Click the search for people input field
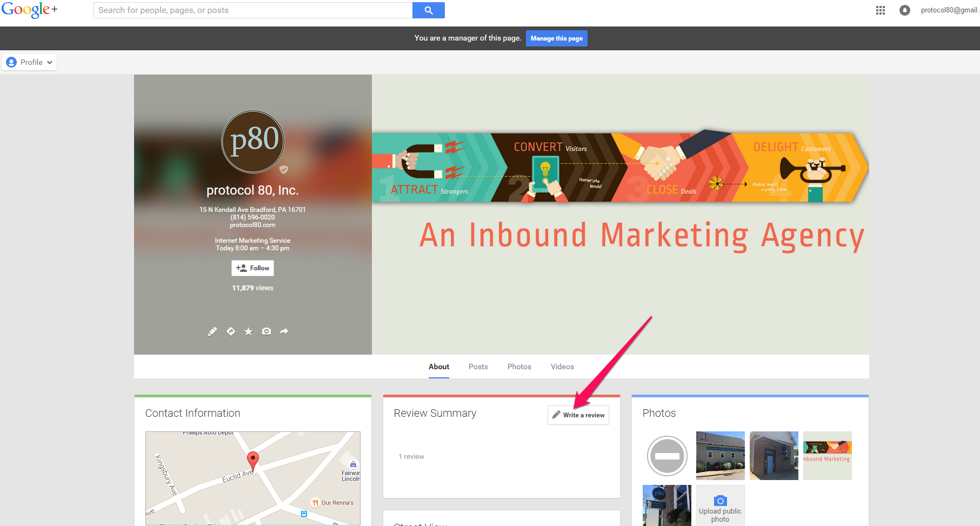The height and width of the screenshot is (526, 980). (x=252, y=10)
